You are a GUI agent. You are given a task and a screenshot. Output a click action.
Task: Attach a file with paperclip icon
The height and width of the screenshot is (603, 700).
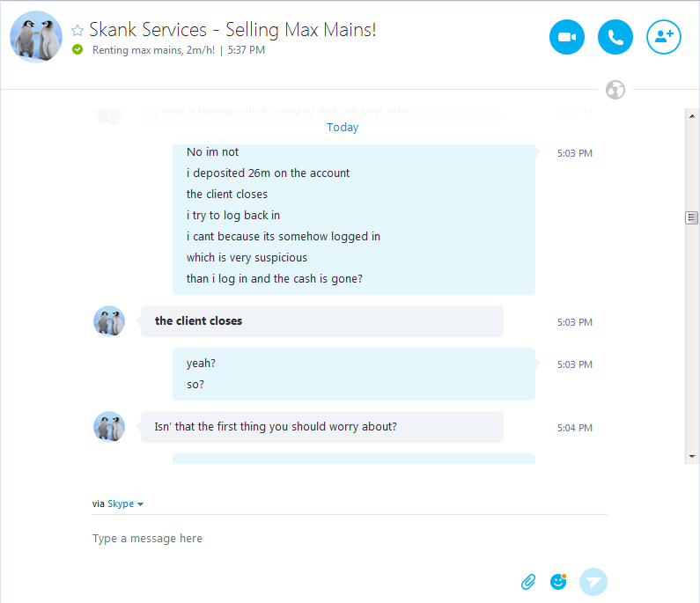point(528,581)
